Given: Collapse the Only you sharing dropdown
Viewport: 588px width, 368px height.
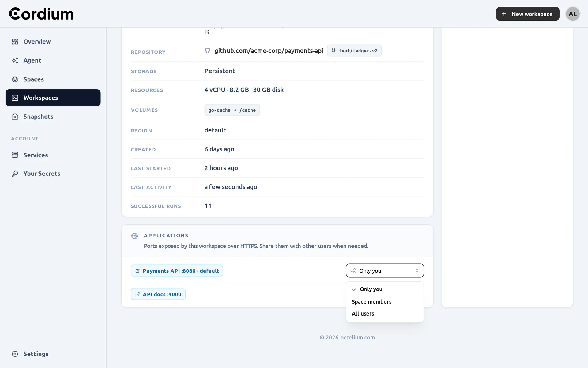Looking at the screenshot, I should click(385, 270).
